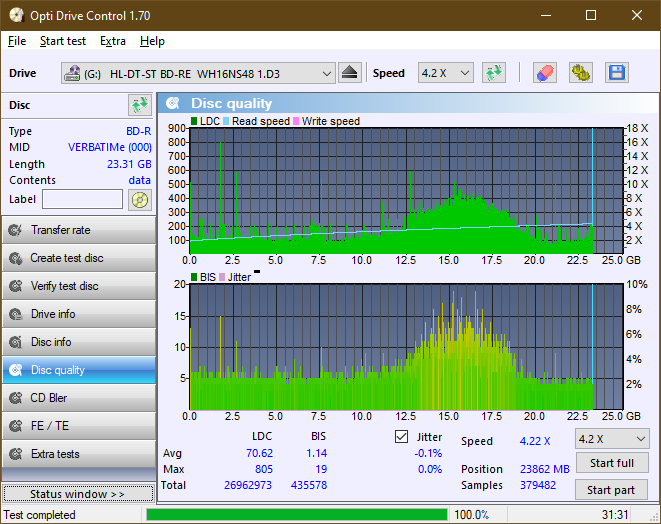Click the VERBATIMe (000) MID value
Viewport: 661px width, 524px height.
click(x=110, y=148)
